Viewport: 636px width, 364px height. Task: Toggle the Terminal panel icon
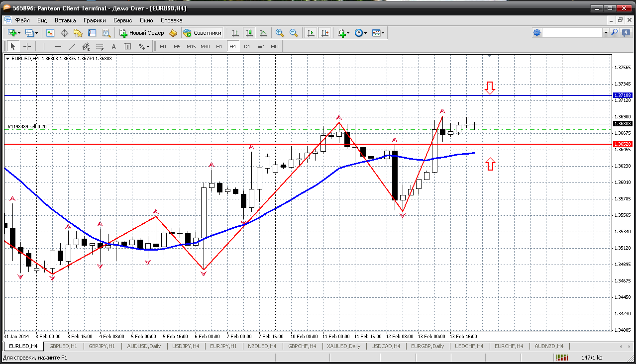click(92, 33)
